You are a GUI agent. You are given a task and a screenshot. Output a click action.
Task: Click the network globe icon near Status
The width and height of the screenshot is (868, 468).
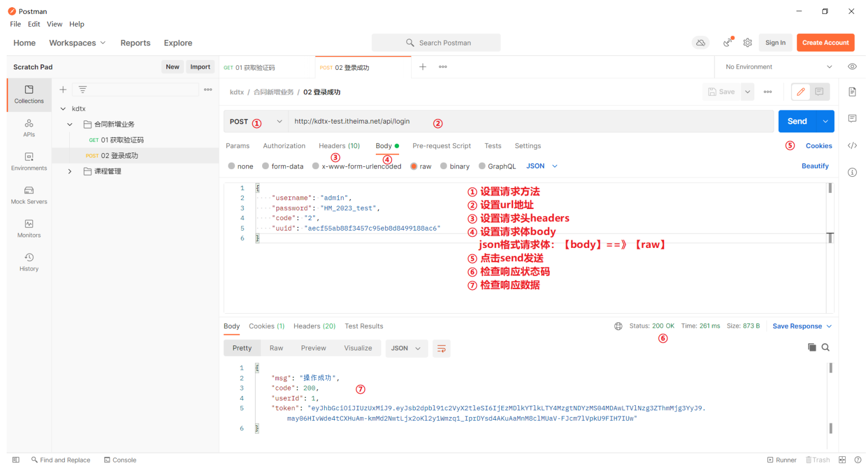coord(618,326)
